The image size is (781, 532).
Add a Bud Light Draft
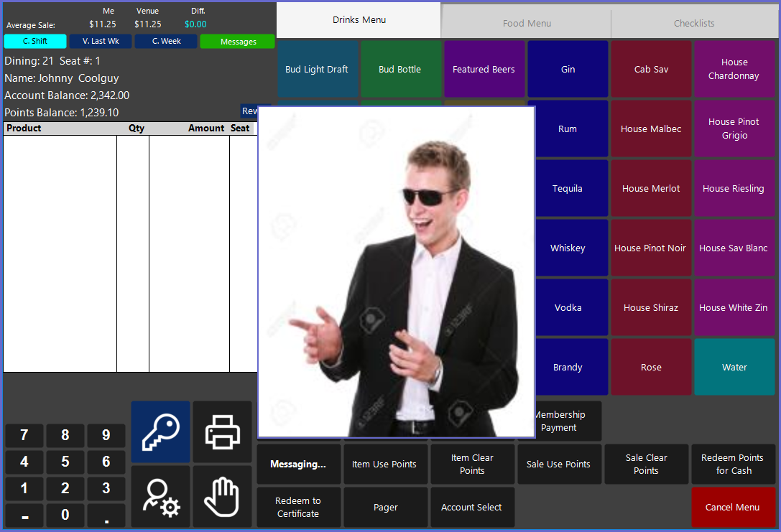(x=317, y=70)
